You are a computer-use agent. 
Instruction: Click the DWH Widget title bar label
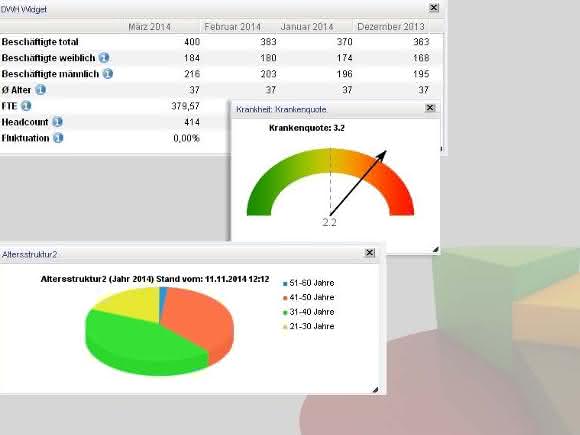(x=23, y=10)
